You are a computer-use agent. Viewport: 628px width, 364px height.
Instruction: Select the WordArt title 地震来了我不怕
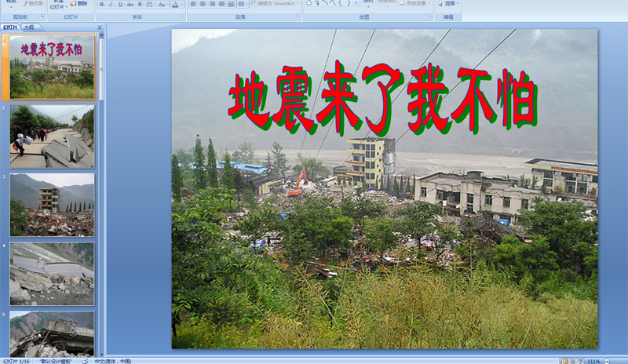coord(382,98)
